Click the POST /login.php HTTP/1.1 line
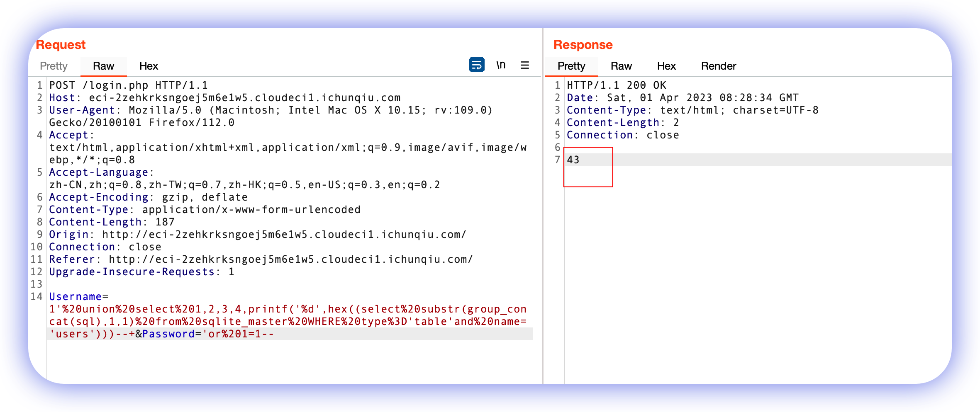This screenshot has height=412, width=980. (129, 85)
